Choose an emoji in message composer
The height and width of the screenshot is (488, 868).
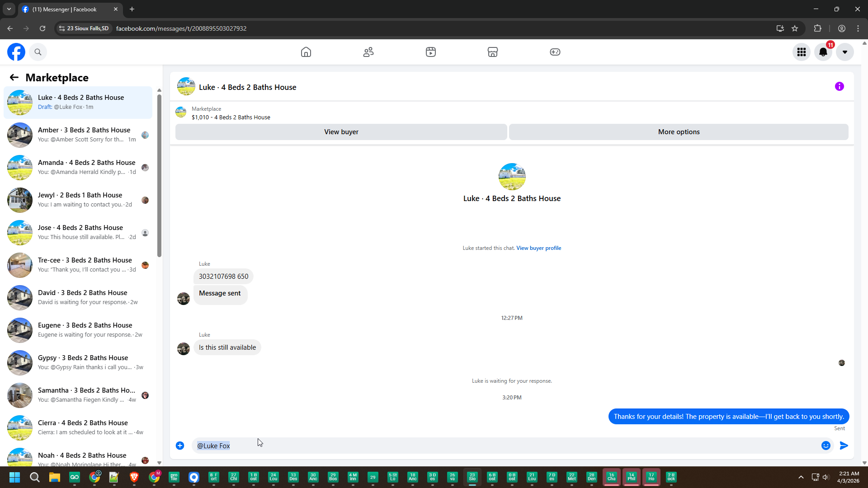[x=826, y=446]
